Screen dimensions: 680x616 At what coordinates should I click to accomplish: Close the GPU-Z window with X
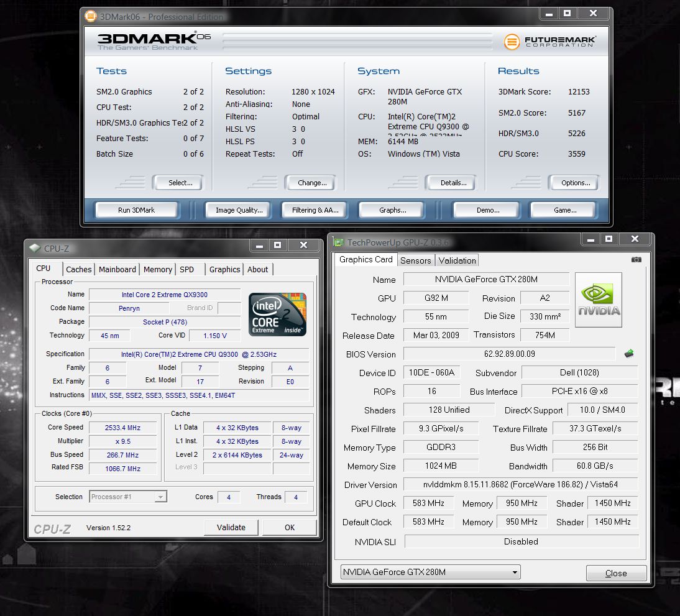click(635, 239)
